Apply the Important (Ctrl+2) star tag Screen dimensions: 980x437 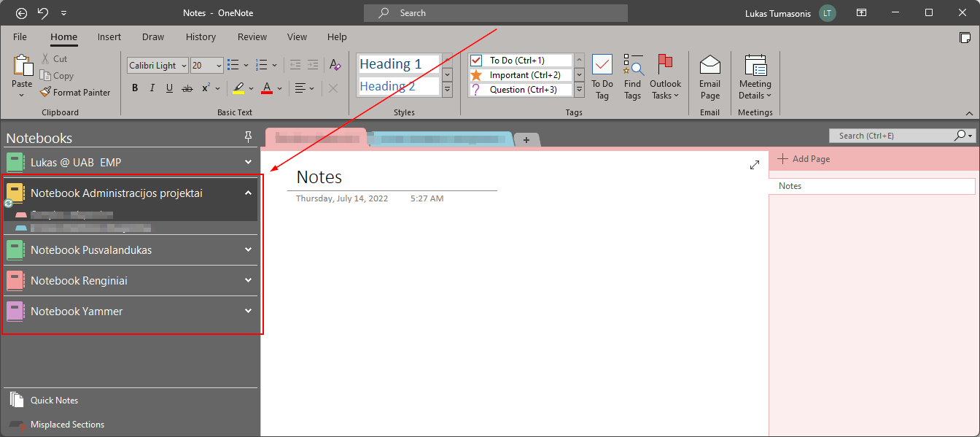pos(521,75)
